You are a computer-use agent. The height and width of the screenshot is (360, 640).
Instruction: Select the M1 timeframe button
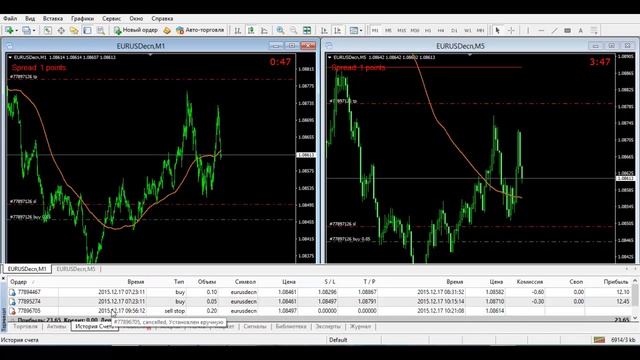[x=375, y=30]
